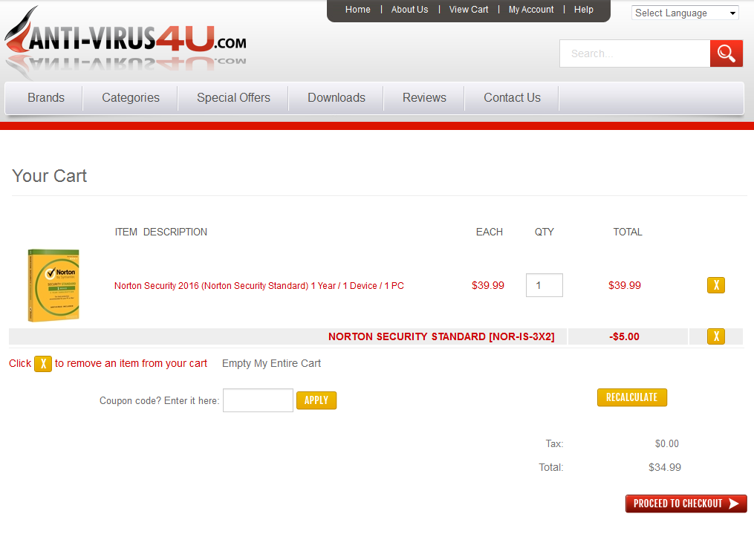Go to the Downloads page

(x=336, y=97)
